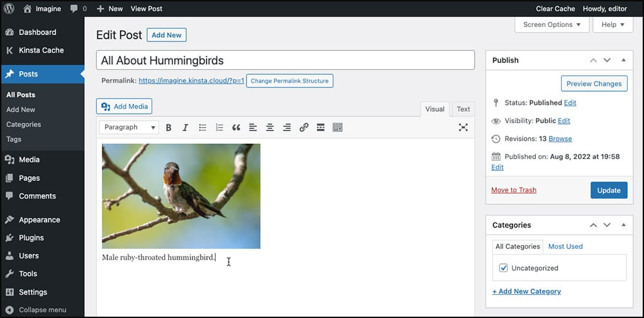Apply italic with the Italic icon

[185, 128]
